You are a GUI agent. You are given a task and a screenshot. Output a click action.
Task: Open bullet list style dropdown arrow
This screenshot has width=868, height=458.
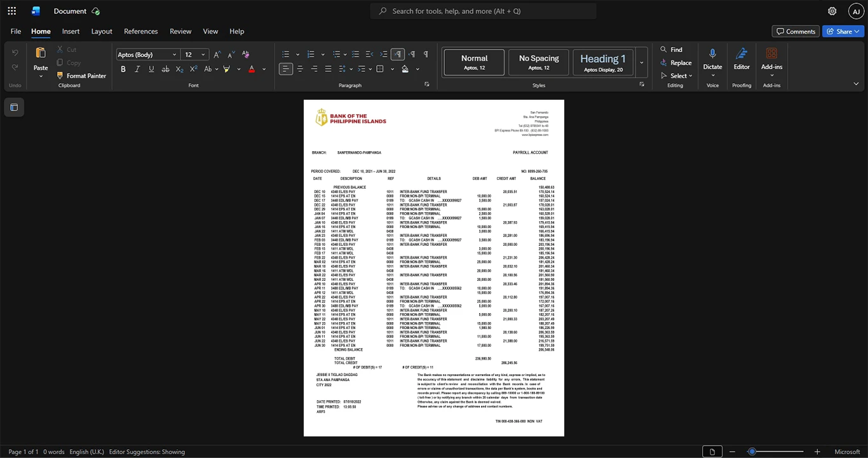pyautogui.click(x=297, y=54)
